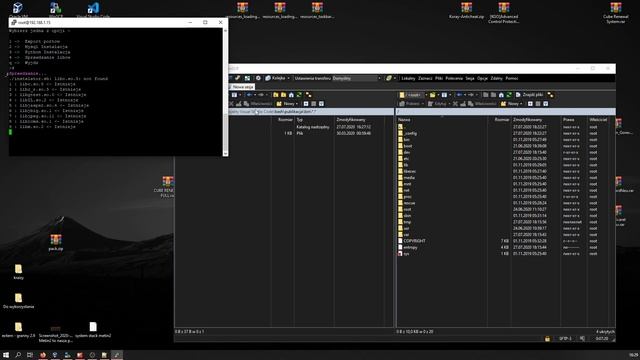Select Cube Renewal System.rar desktop icon
Screen dimensions: 640x360
tap(616, 13)
